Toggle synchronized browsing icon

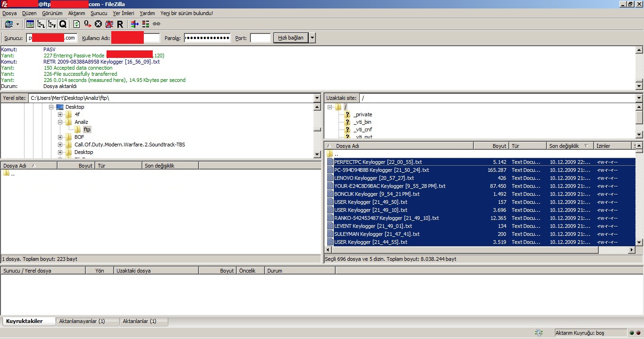(x=156, y=24)
